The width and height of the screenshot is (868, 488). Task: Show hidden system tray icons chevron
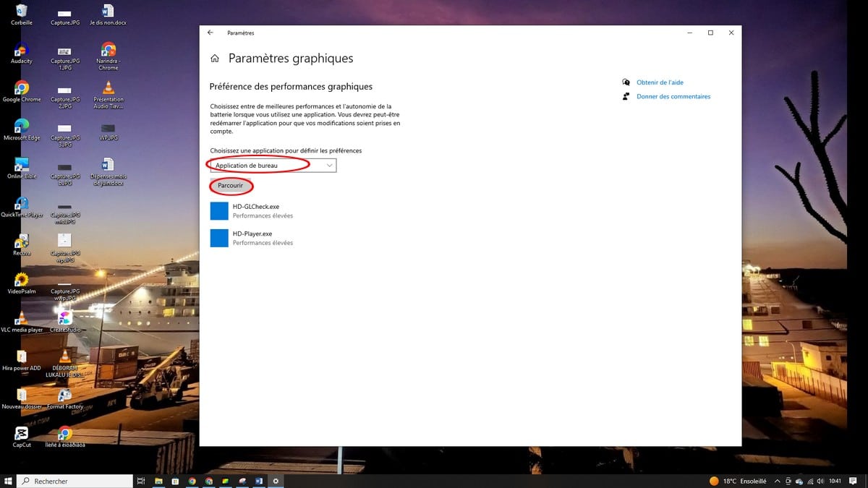pos(777,481)
